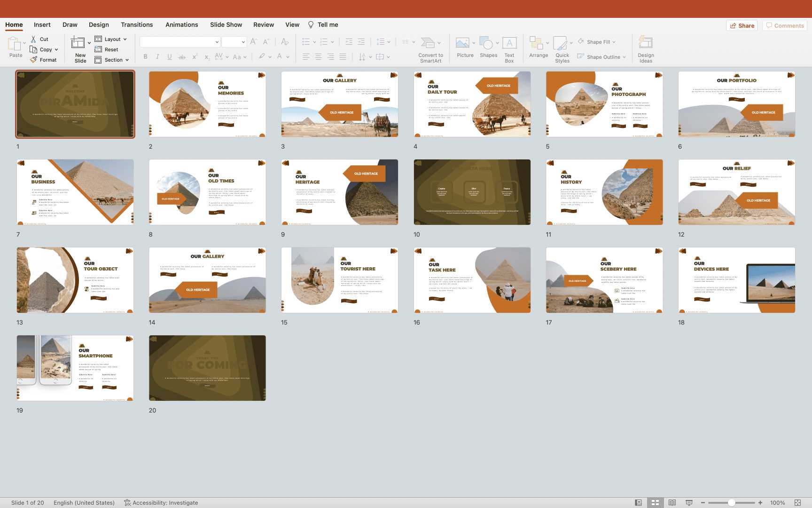812x508 pixels.
Task: Click the Quick Styles icon
Action: [x=560, y=44]
